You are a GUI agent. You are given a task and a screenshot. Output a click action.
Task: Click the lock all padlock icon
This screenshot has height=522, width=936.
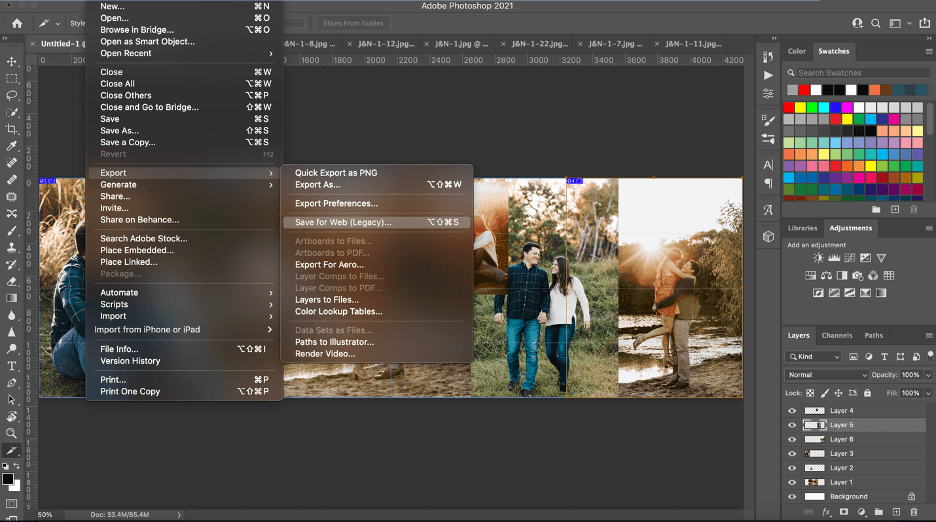[x=867, y=393]
